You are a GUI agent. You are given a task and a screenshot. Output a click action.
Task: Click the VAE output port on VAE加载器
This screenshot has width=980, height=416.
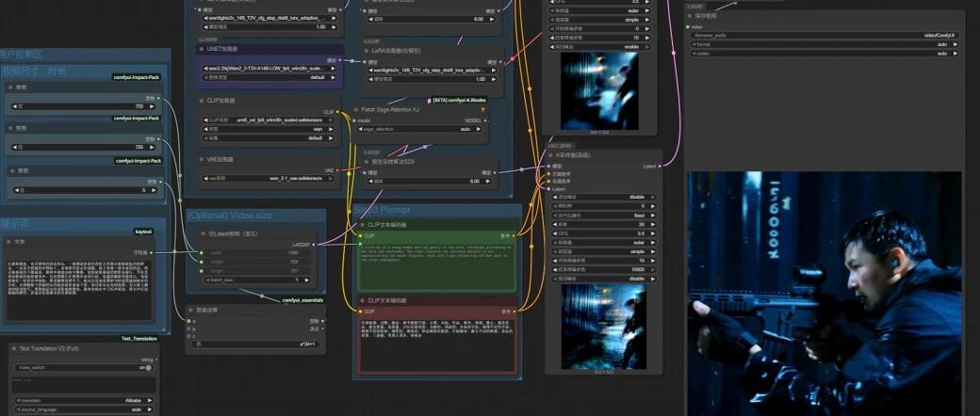338,170
